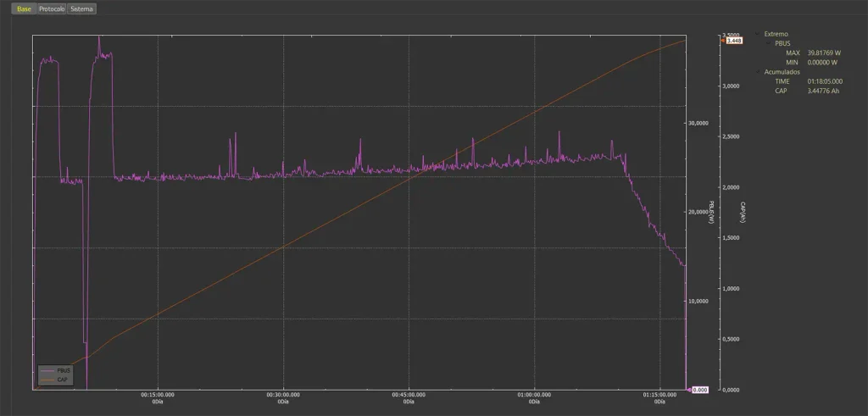Viewport: 868px width, 416px height.
Task: Click the 01:00:00.000 time axis label
Action: click(x=534, y=395)
